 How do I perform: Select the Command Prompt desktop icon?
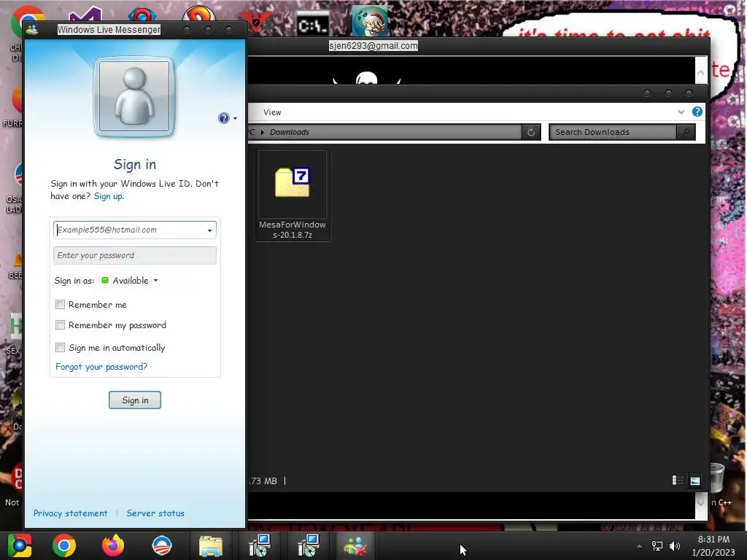click(x=312, y=24)
